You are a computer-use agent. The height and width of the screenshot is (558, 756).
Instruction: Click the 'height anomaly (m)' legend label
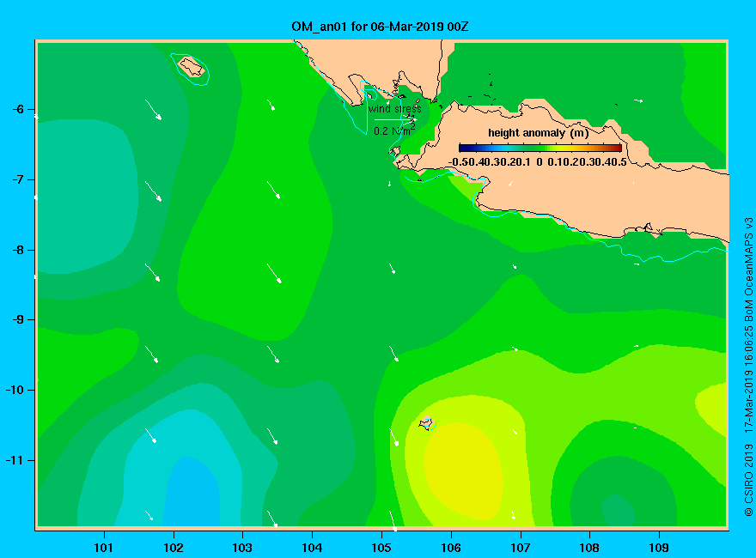[x=539, y=132]
